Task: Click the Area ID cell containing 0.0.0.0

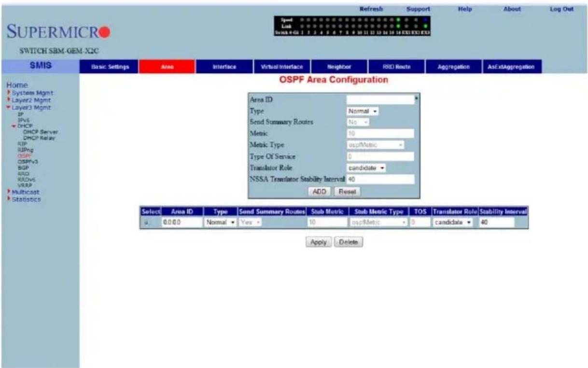Action: tap(181, 223)
